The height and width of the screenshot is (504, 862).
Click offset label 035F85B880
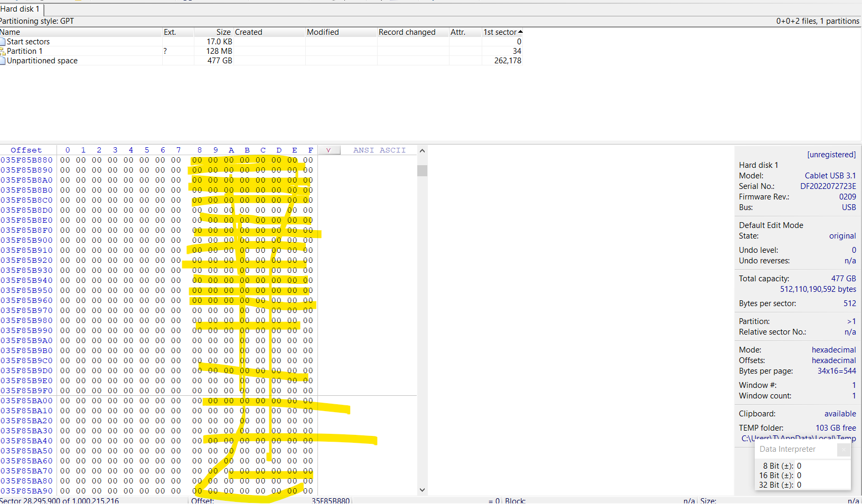tap(26, 160)
